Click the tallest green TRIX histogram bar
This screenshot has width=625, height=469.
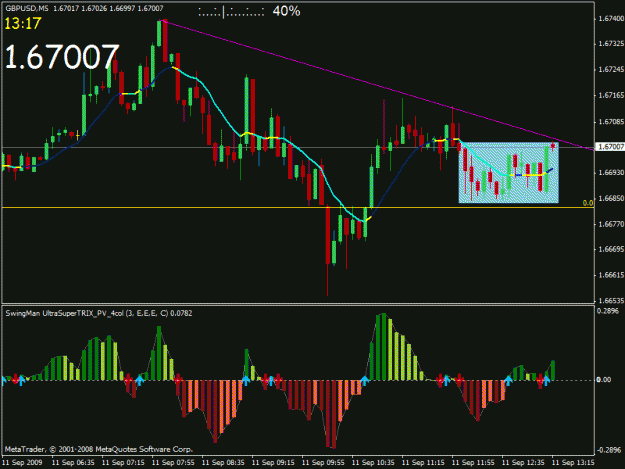tap(384, 347)
